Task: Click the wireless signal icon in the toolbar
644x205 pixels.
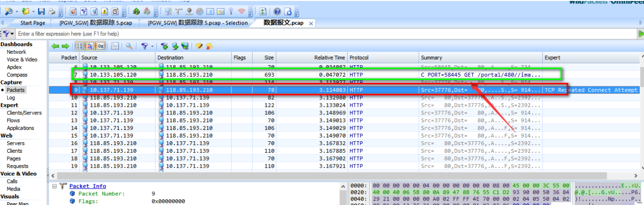Action: pos(242,11)
